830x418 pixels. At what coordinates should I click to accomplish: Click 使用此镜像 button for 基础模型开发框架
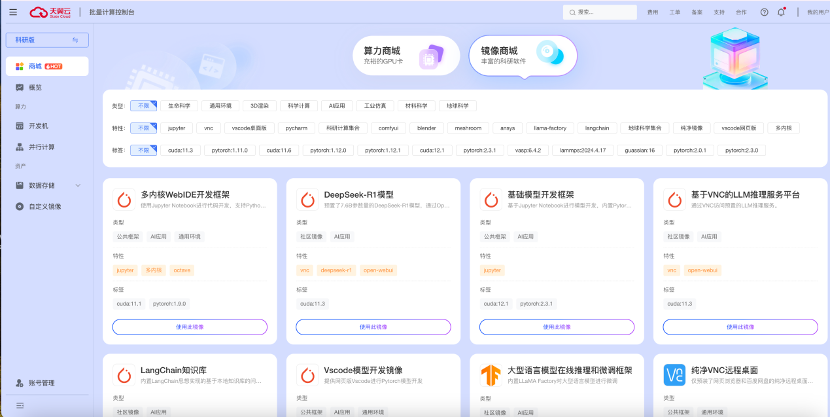(557, 327)
